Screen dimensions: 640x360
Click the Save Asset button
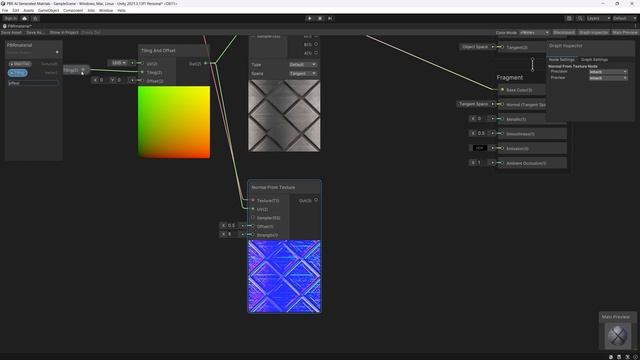pyautogui.click(x=11, y=32)
